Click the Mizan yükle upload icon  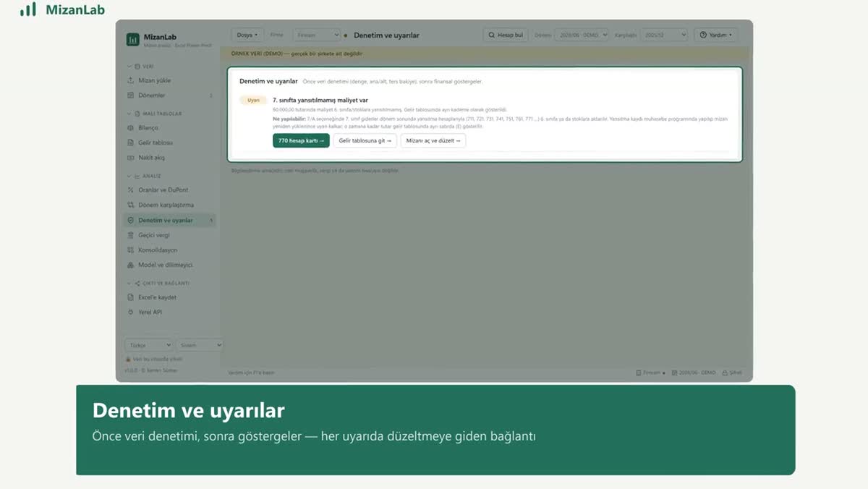coord(131,80)
